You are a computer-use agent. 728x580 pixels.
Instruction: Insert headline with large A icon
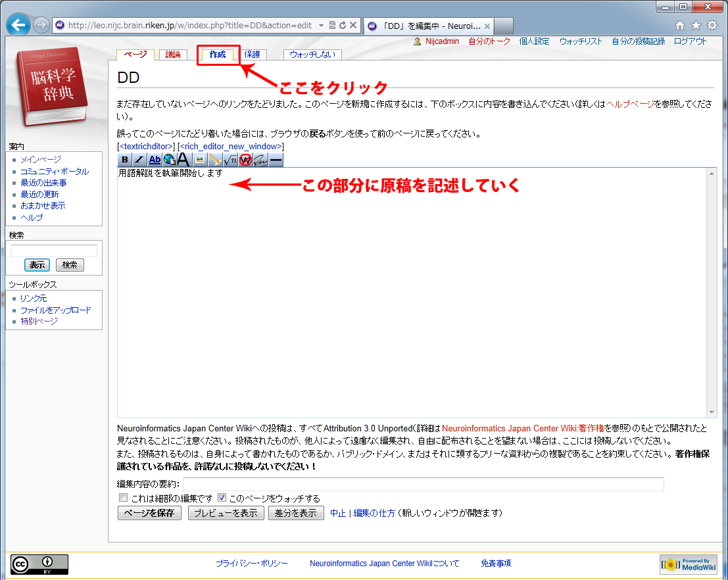coord(183,160)
